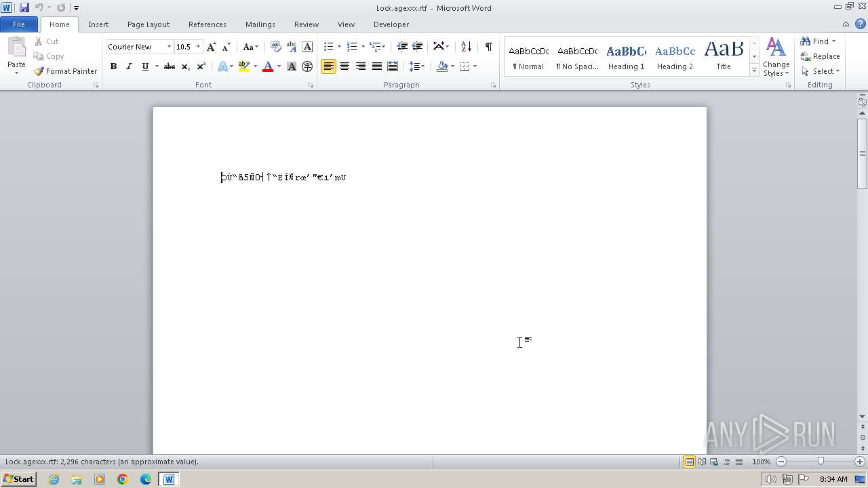Launch Chrome from the taskbar
Screen dimensions: 868x488
123,479
